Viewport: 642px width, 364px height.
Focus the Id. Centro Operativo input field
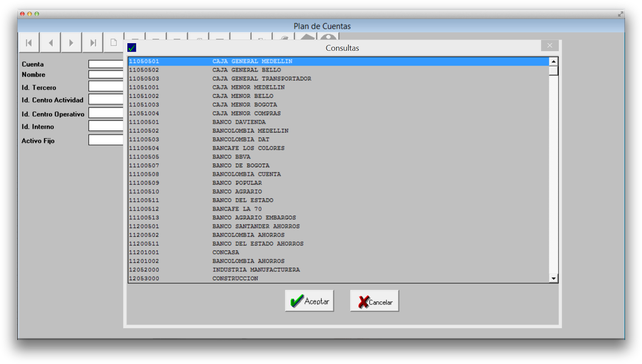point(106,113)
